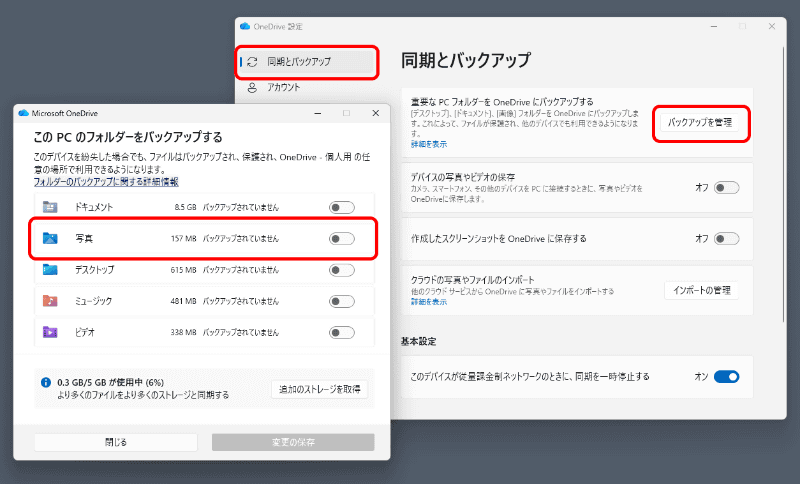The height and width of the screenshot is (484, 800).
Task: Click the sync arrows icon in the sidebar
Action: click(253, 62)
